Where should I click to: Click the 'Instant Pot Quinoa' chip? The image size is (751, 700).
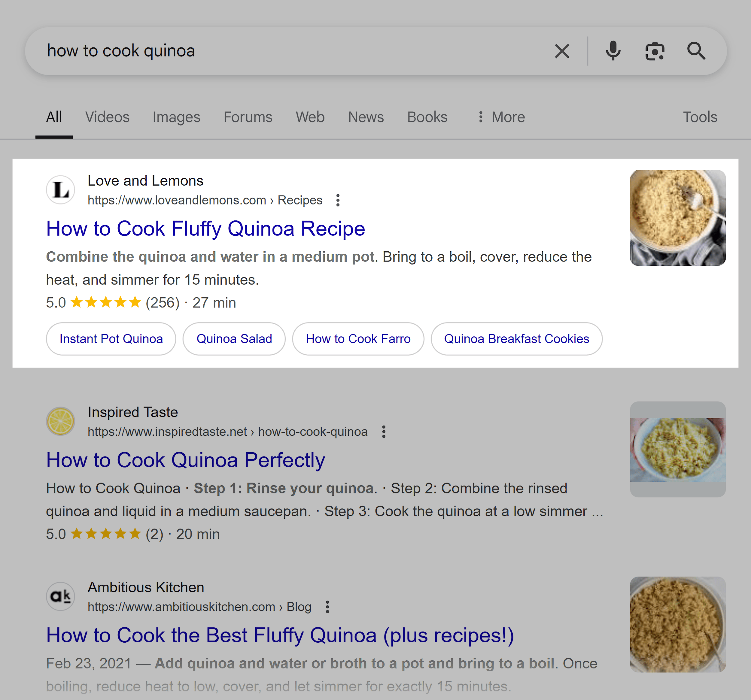pyautogui.click(x=111, y=339)
